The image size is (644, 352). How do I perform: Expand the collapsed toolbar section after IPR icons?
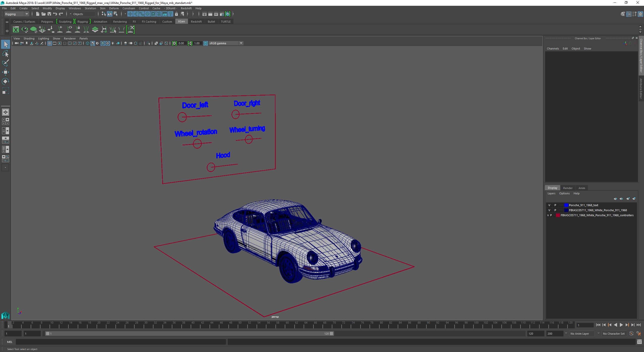tap(233, 14)
